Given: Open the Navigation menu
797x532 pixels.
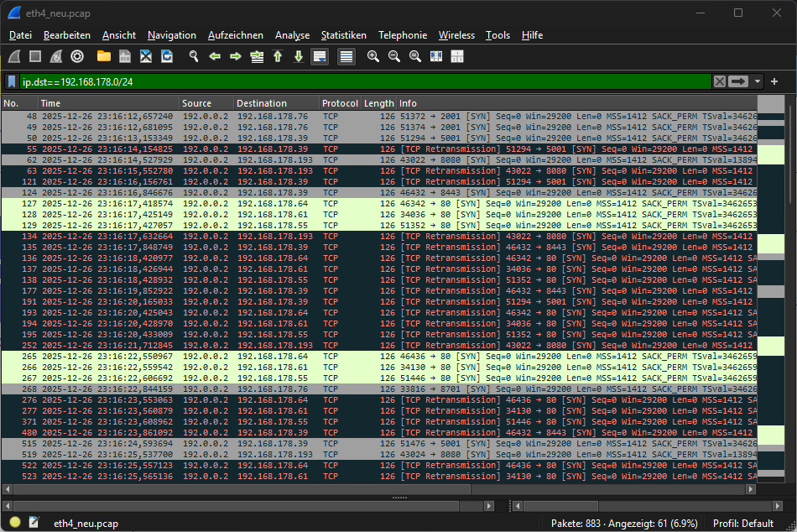Looking at the screenshot, I should 172,35.
